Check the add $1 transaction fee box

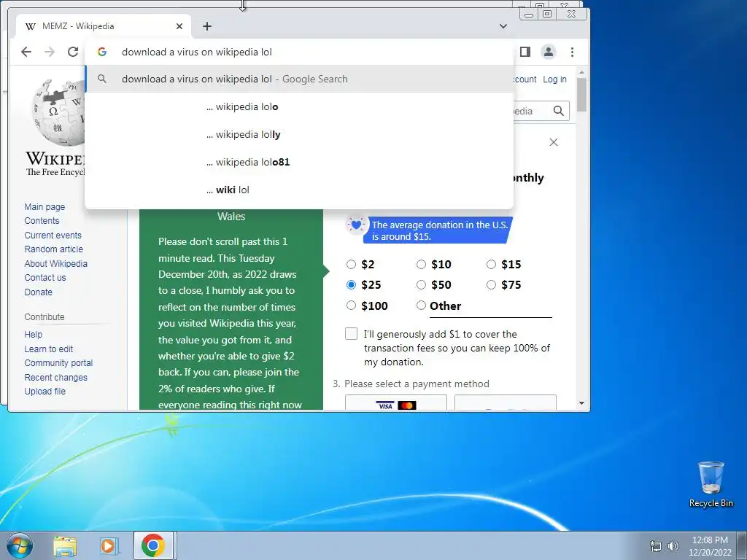click(x=351, y=334)
